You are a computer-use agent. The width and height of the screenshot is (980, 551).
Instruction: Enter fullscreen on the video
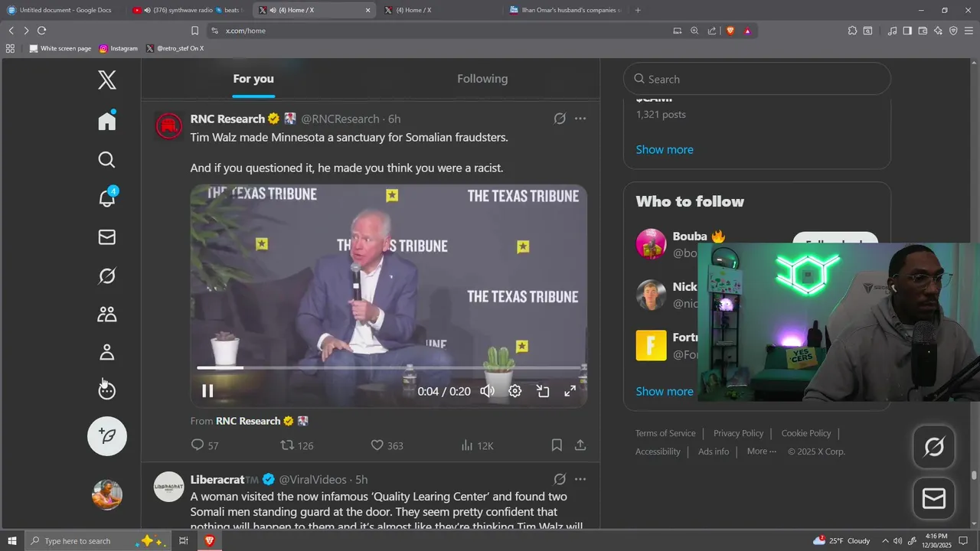(x=570, y=391)
